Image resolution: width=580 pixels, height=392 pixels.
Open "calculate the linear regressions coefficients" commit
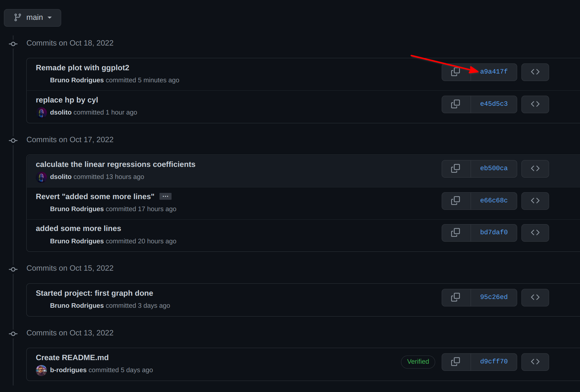click(x=116, y=164)
